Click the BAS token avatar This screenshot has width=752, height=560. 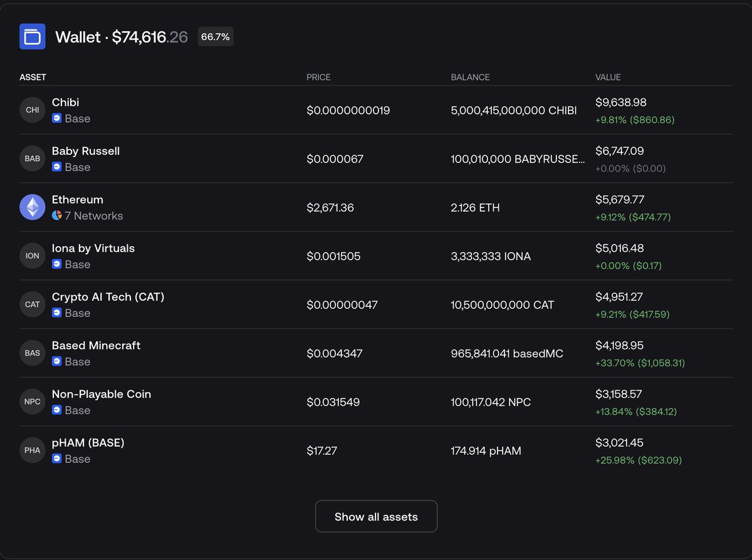32,353
